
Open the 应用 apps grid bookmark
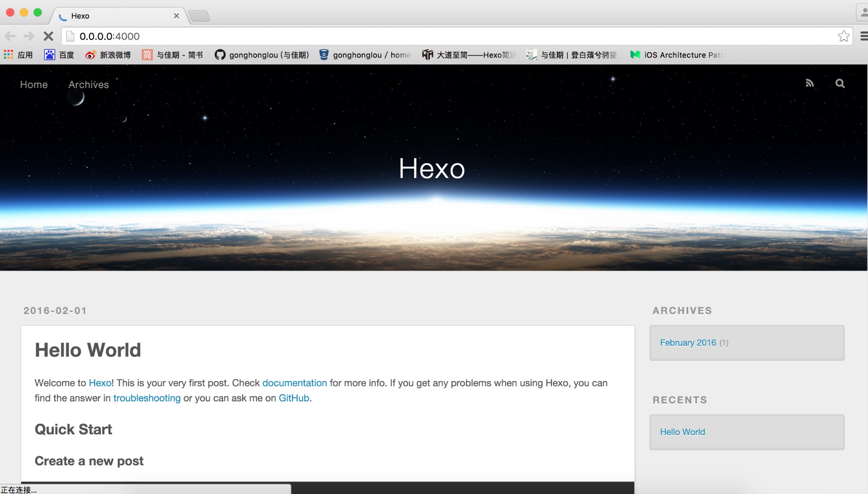[18, 55]
